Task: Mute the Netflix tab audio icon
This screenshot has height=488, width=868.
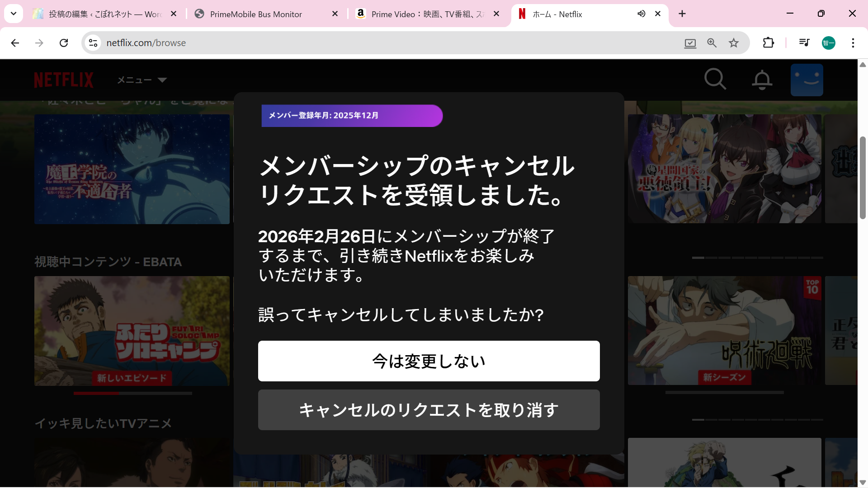Action: pyautogui.click(x=641, y=14)
